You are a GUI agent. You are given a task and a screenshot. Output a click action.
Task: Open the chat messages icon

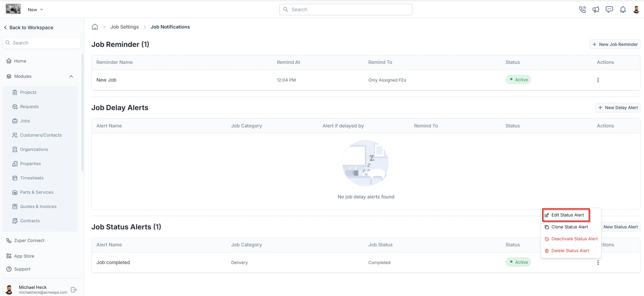click(609, 10)
